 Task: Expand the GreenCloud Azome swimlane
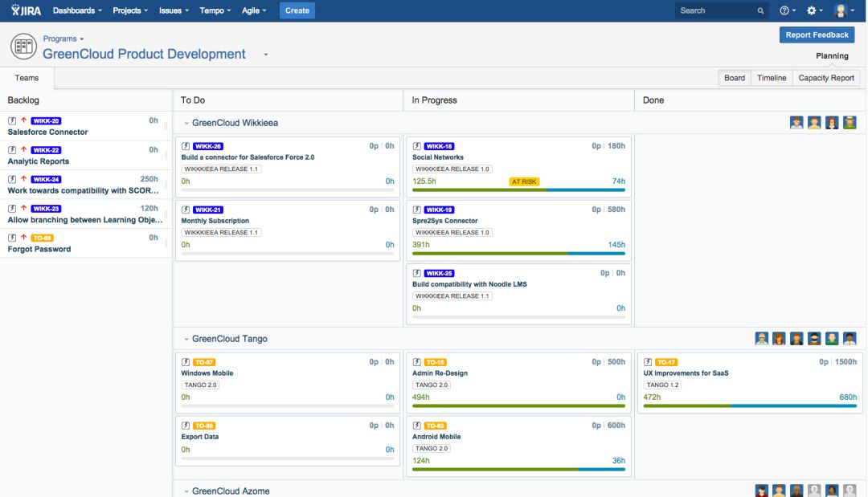pyautogui.click(x=186, y=490)
